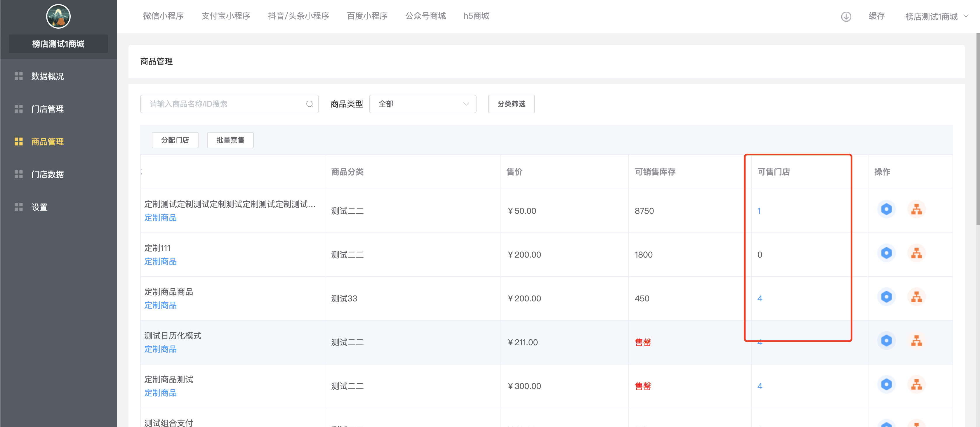Click the 分类筛选 button
This screenshot has width=980, height=427.
[x=511, y=104]
